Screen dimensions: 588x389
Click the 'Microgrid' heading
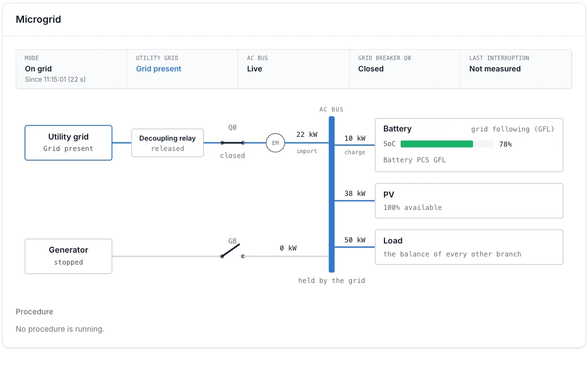pos(38,19)
